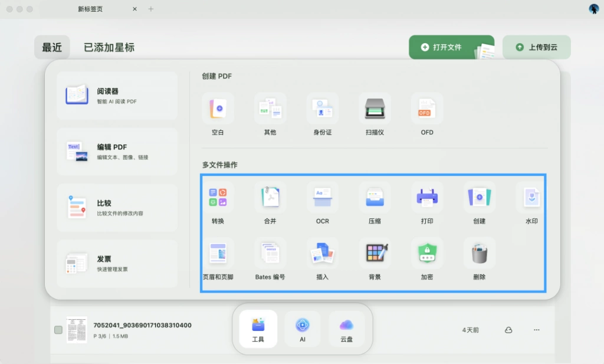Select the 合并 merge tool icon
Image resolution: width=604 pixels, height=364 pixels.
click(x=270, y=198)
